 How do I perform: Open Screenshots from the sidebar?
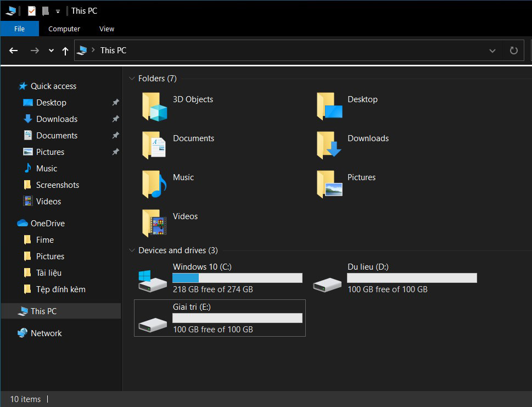point(57,185)
